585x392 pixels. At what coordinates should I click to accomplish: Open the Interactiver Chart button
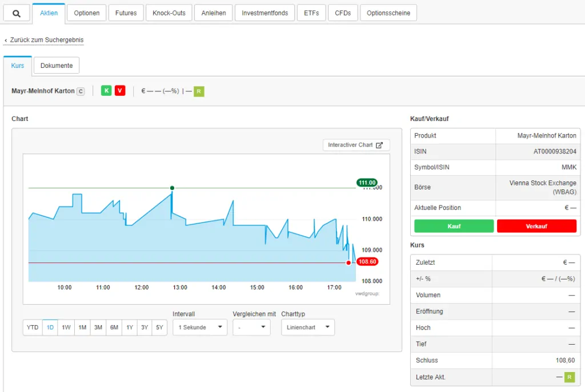click(x=356, y=145)
